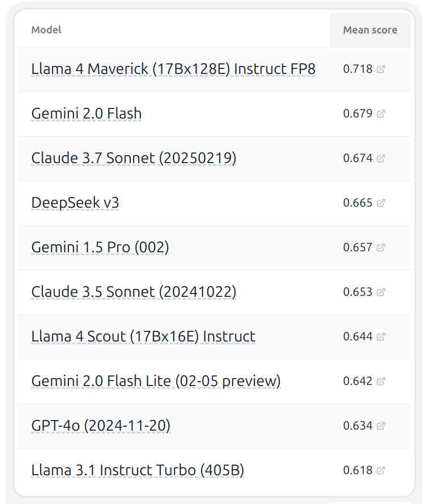Open external link icon beside 0.644 score
Image resolution: width=437 pixels, height=504 pixels.
[x=381, y=337]
